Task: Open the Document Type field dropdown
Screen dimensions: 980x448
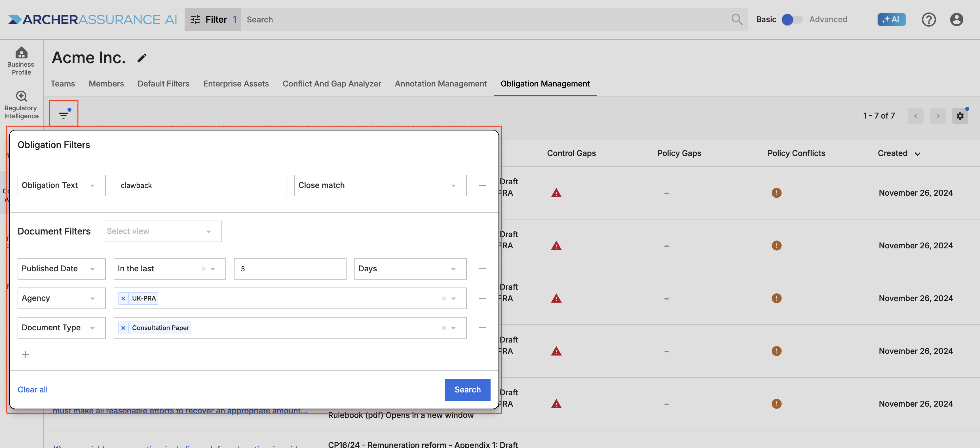Action: [x=61, y=328]
